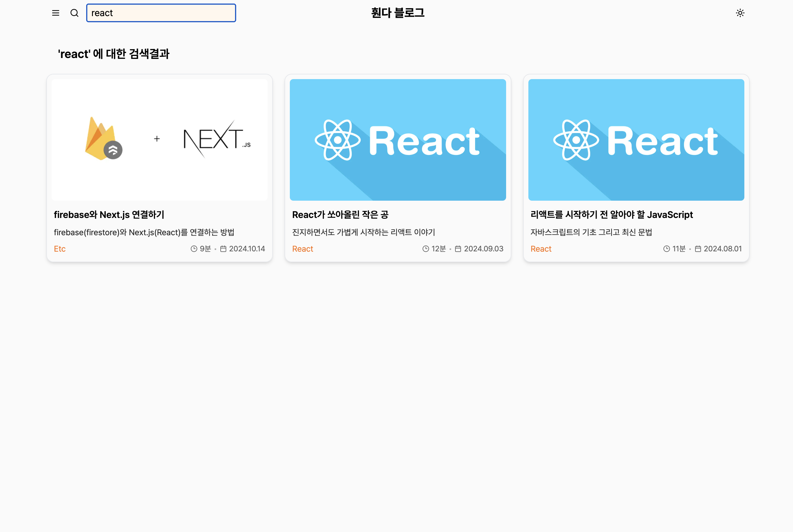
Task: Click clock icon beside 9분
Action: tap(194, 249)
